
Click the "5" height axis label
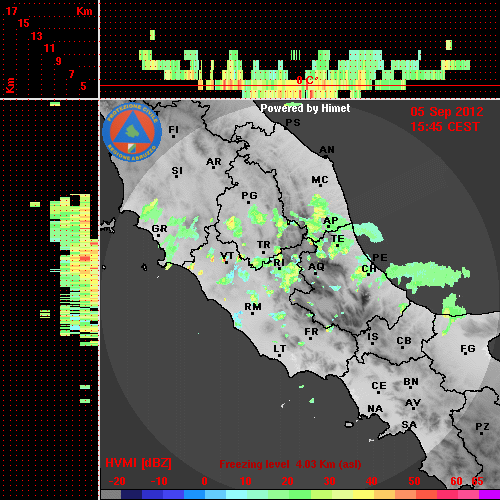(83, 86)
